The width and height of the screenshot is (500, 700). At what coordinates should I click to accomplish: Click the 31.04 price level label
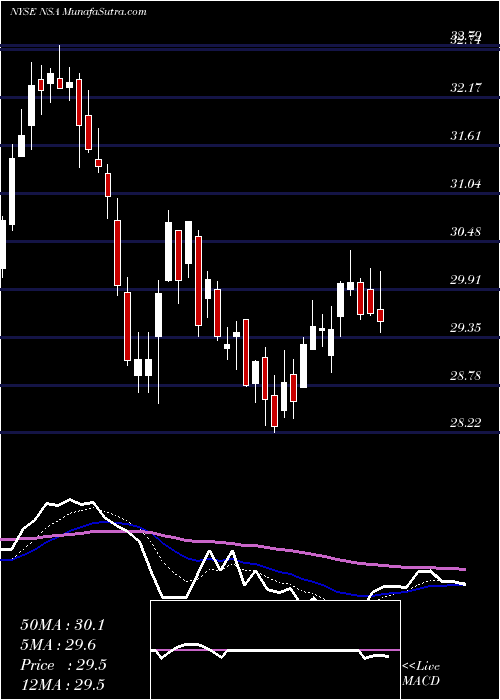[466, 183]
